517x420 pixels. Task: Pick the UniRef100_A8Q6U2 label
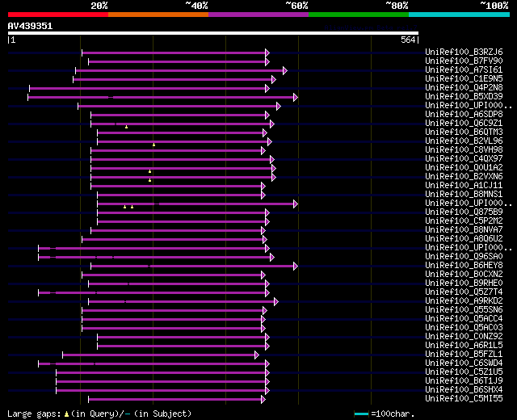[x=464, y=239]
